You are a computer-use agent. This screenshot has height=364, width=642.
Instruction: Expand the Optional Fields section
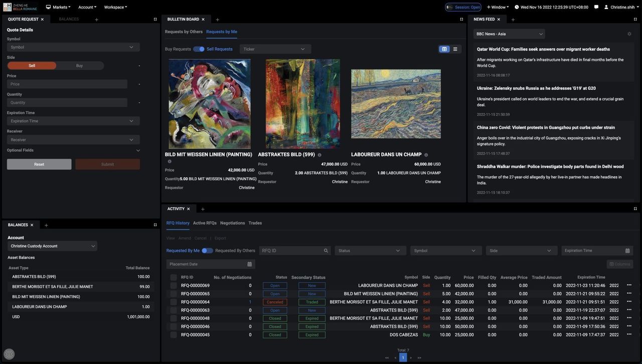73,150
